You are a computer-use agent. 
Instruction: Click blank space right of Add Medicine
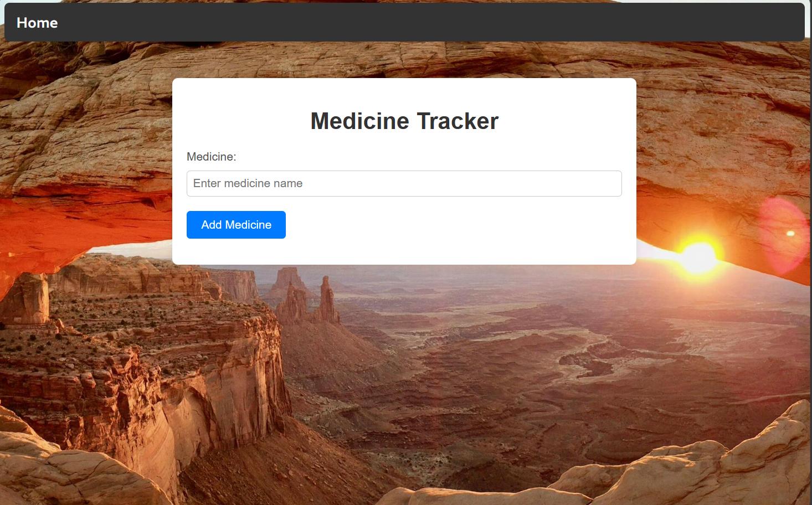(x=454, y=225)
